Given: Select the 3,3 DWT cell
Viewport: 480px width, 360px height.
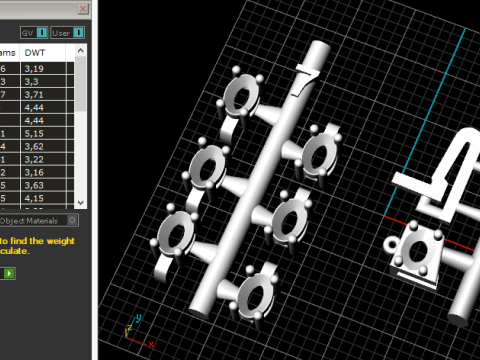Looking at the screenshot, I should tap(43, 82).
